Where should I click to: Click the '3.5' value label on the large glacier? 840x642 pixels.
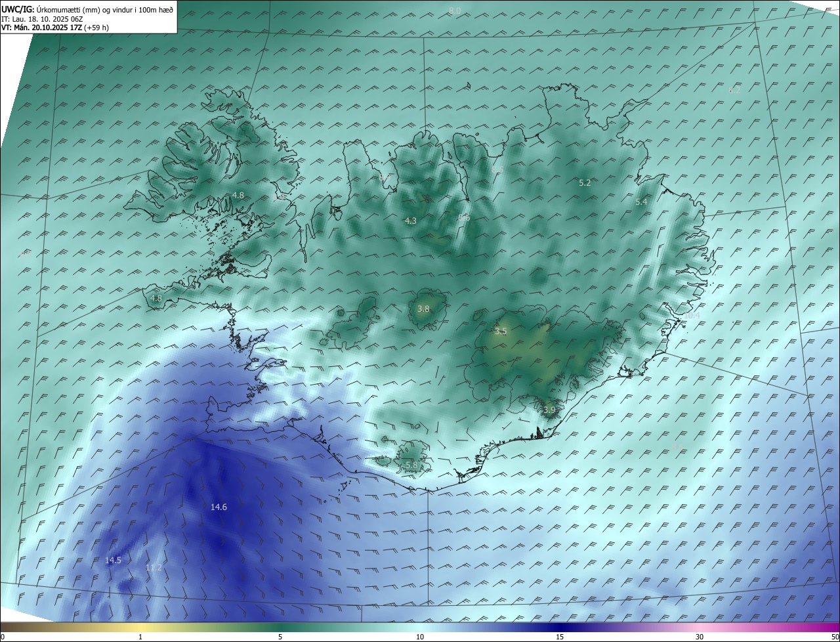(x=501, y=332)
